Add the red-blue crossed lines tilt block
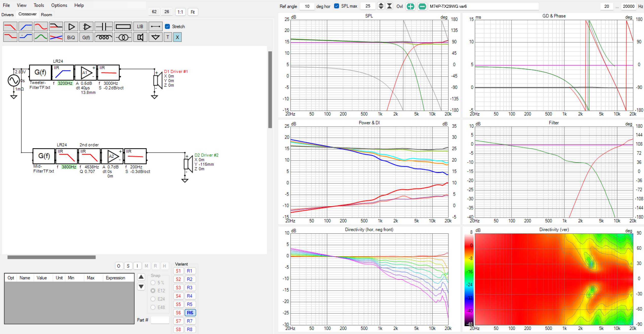 (x=56, y=37)
